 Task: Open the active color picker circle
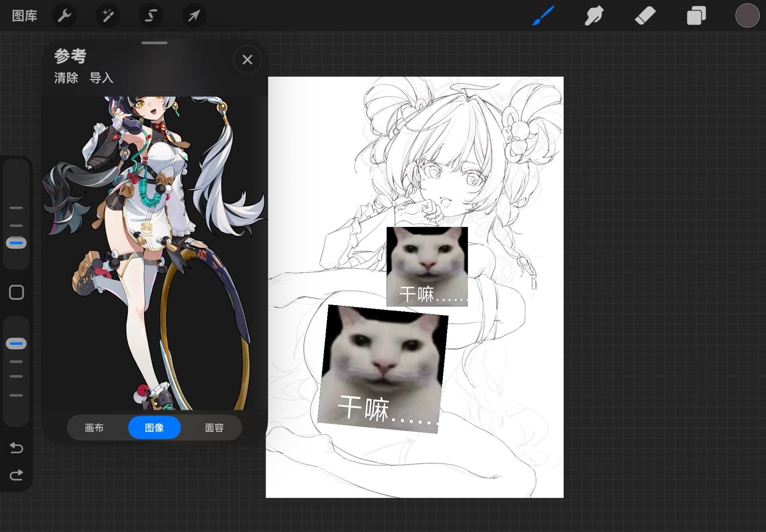tap(747, 16)
